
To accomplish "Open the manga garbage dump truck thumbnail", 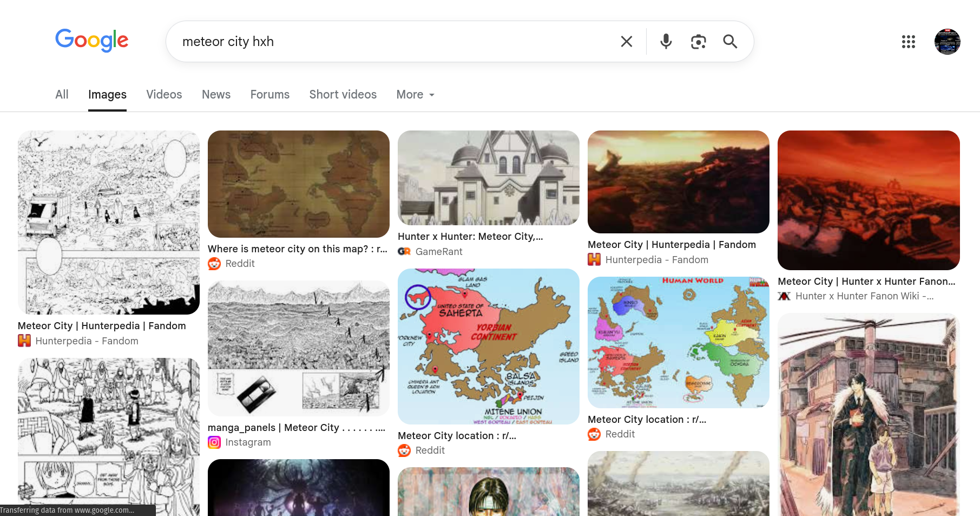I will coord(109,223).
